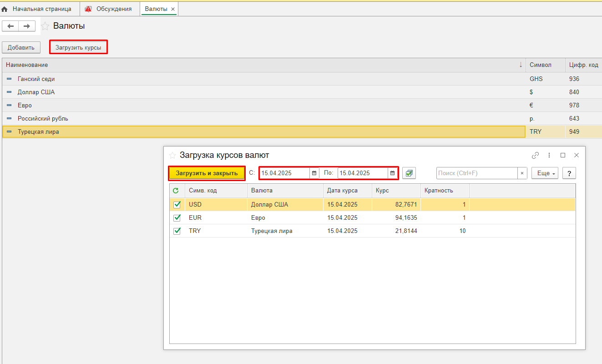602x364 pixels.
Task: Add Валюты page to favorites star
Action: click(x=45, y=26)
